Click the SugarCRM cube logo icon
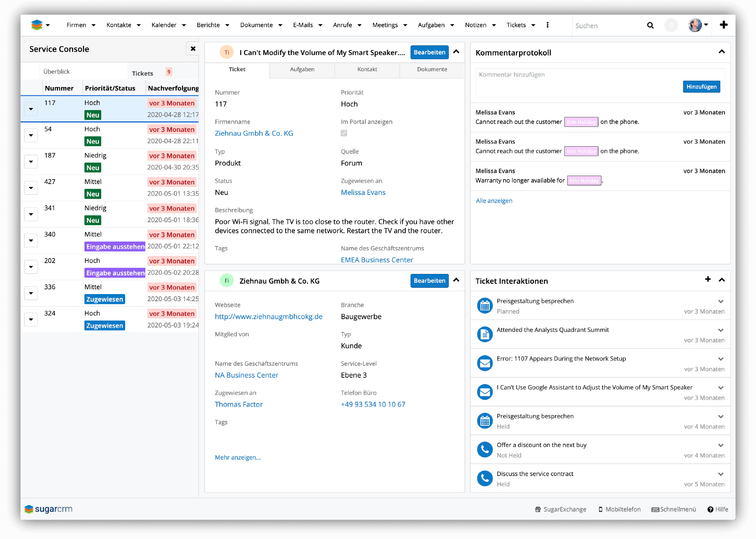756x539 pixels. [37, 25]
